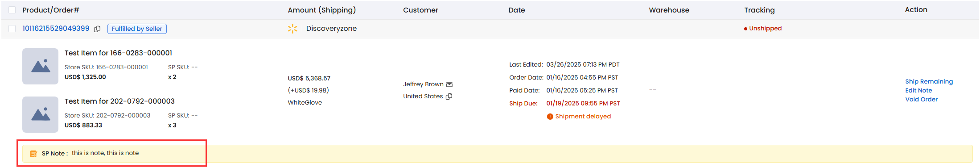This screenshot has height=168, width=980.
Task: Click Void Order action
Action: coord(921,99)
